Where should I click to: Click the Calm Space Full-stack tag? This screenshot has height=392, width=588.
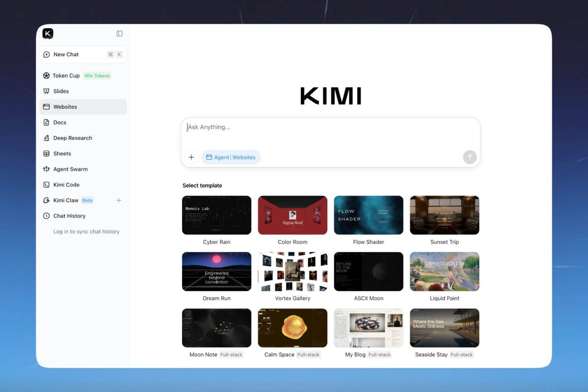pos(309,355)
